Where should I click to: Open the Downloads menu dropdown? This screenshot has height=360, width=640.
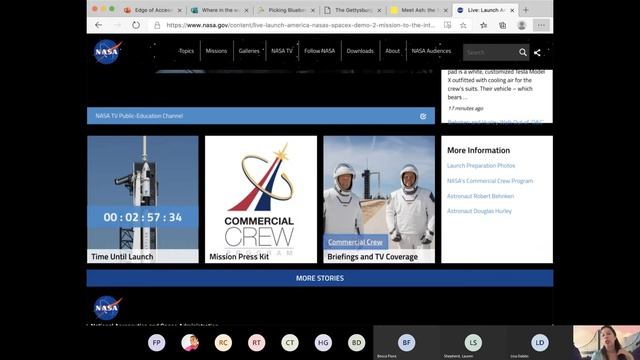[360, 51]
